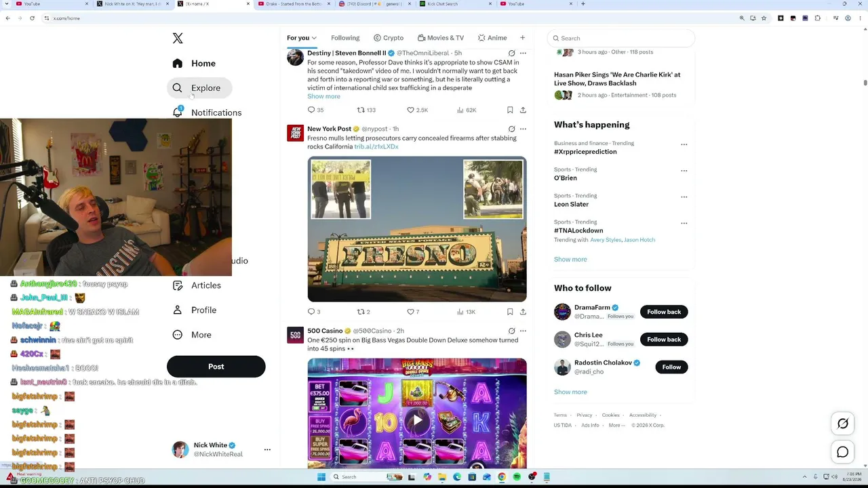Viewport: 868px width, 488px height.
Task: Bookmark this page with the star icon
Action: (x=764, y=18)
